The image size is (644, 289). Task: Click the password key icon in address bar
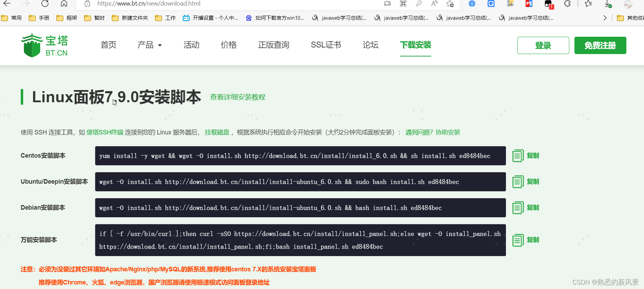click(419, 3)
